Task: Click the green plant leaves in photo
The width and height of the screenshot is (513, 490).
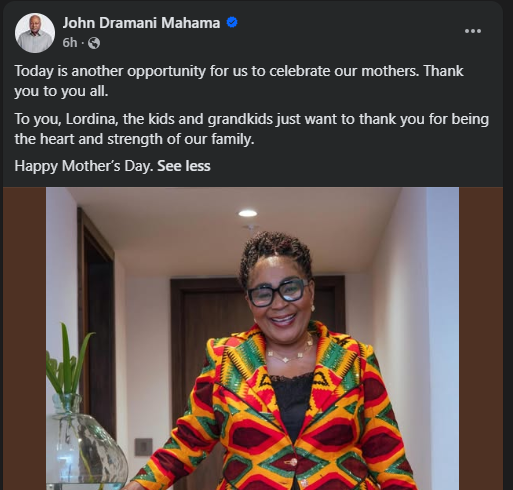Action: click(67, 362)
